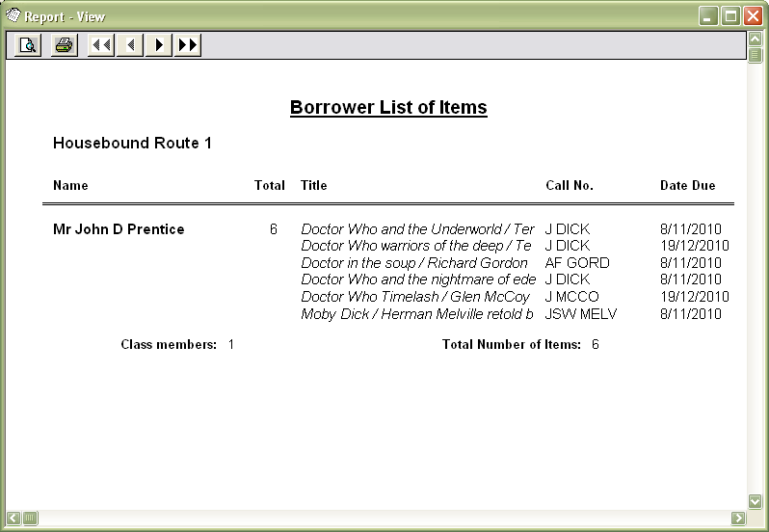Click the Borrower List of Items heading
The image size is (769, 532).
tap(388, 107)
